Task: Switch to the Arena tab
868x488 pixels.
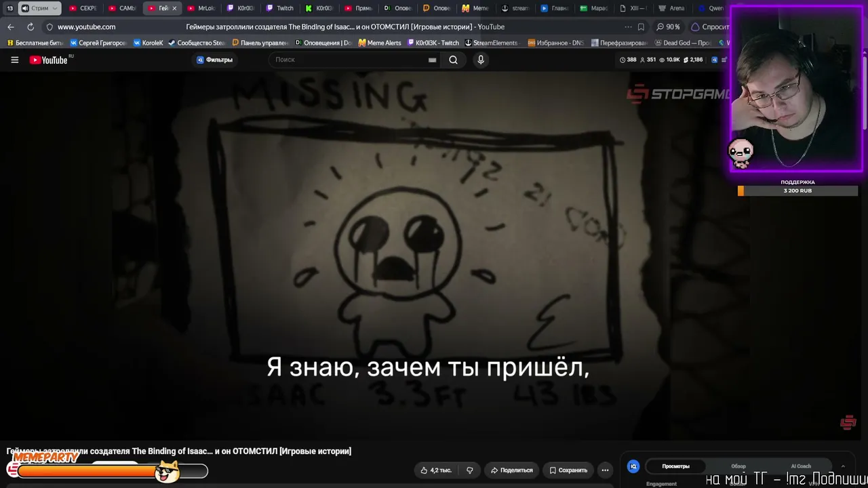Action: 672,8
